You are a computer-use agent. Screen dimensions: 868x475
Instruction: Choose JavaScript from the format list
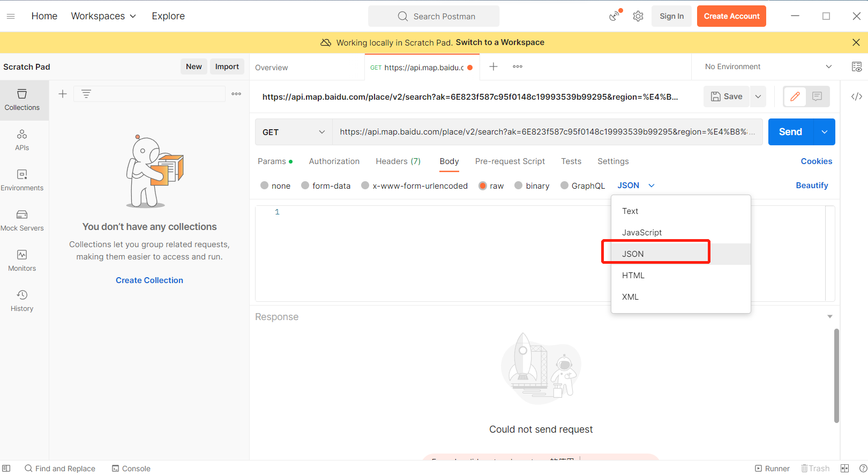pyautogui.click(x=681, y=233)
